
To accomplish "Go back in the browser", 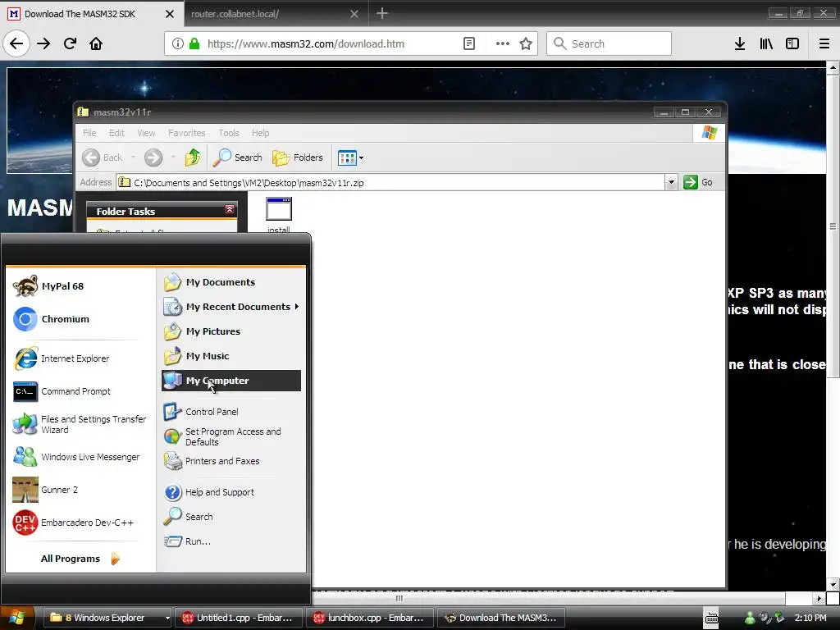I will 16,43.
